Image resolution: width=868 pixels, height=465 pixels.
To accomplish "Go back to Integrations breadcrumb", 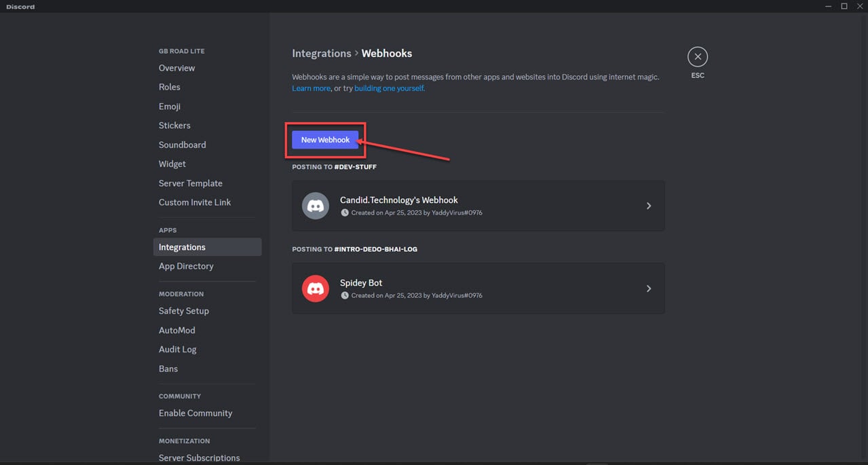I will (x=321, y=54).
